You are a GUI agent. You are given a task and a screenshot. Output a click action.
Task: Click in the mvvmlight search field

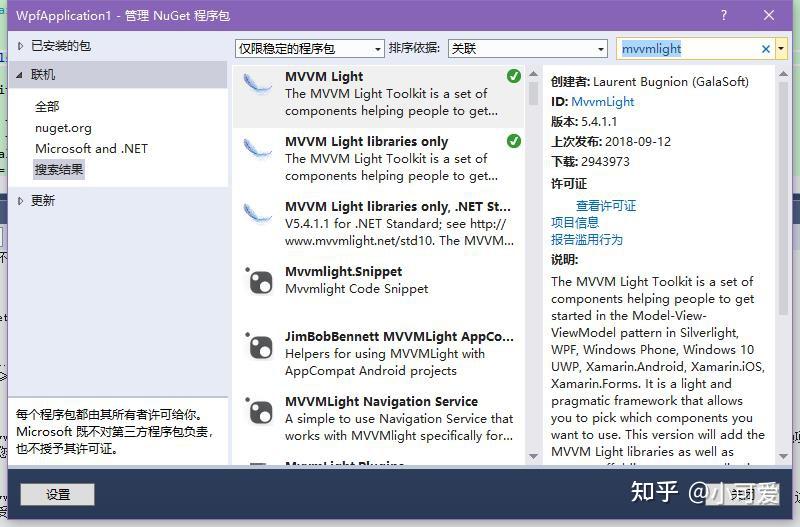tap(689, 49)
